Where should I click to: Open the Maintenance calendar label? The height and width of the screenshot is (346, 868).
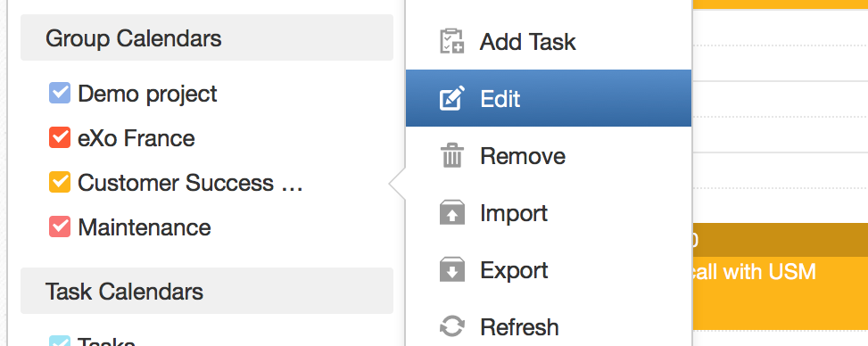[144, 227]
